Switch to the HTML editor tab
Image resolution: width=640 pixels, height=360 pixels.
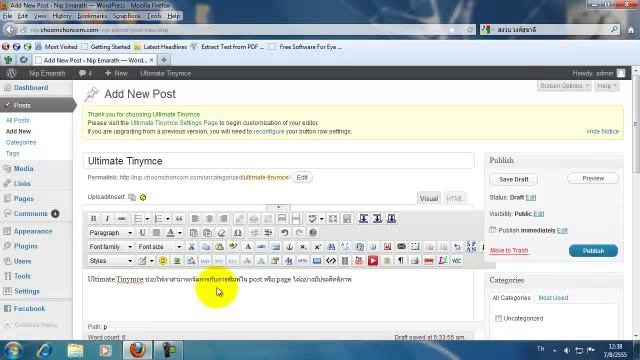coord(454,198)
